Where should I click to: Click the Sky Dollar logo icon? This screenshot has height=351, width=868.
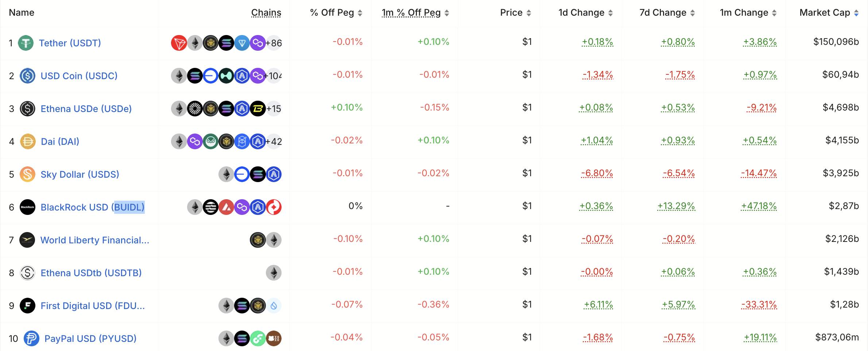[28, 174]
